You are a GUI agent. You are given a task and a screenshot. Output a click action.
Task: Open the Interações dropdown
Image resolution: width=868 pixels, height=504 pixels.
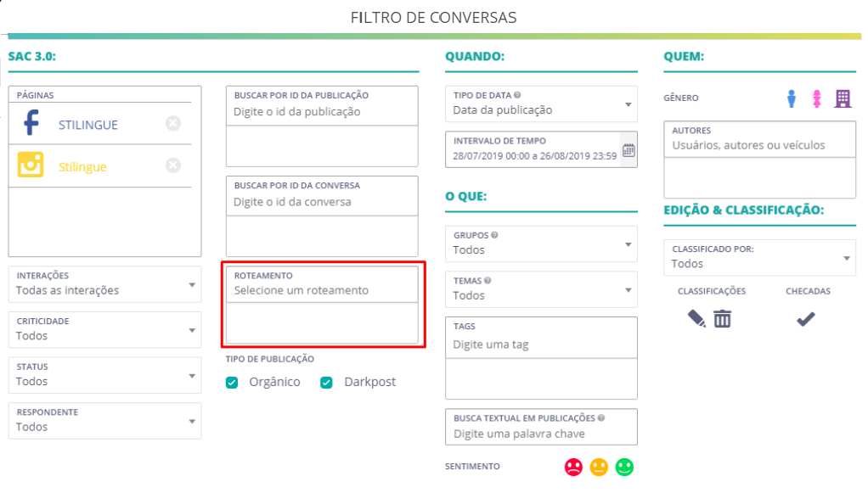click(104, 284)
